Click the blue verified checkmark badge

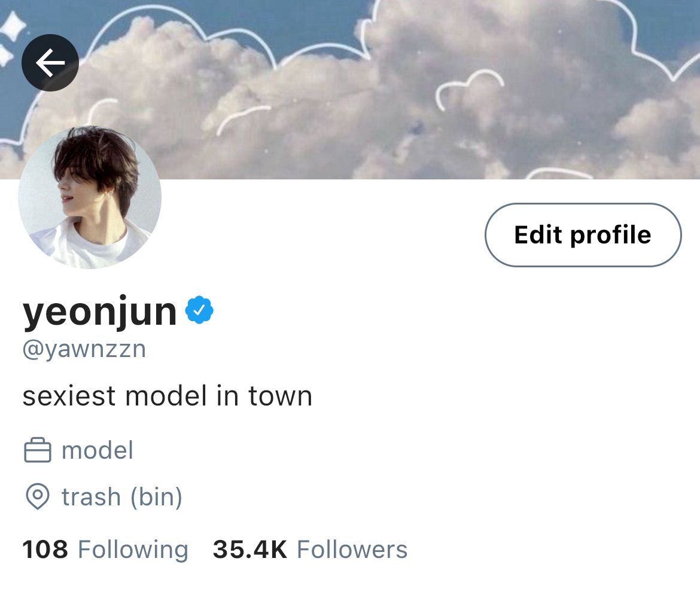pos(199,310)
